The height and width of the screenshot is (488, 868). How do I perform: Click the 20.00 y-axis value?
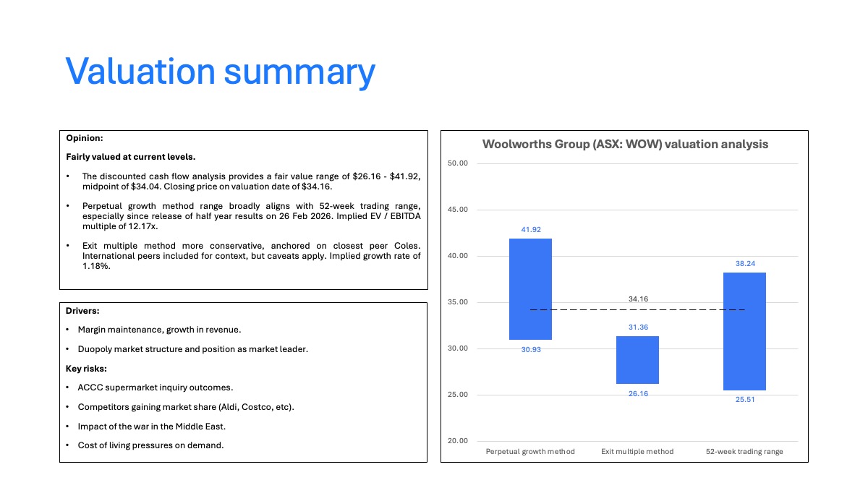click(x=458, y=441)
